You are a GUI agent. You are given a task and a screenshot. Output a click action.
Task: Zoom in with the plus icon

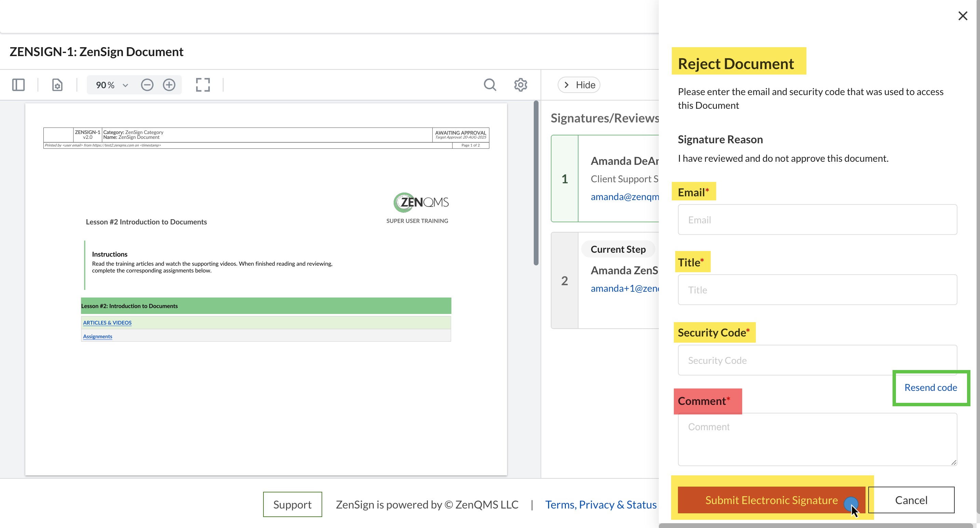169,84
